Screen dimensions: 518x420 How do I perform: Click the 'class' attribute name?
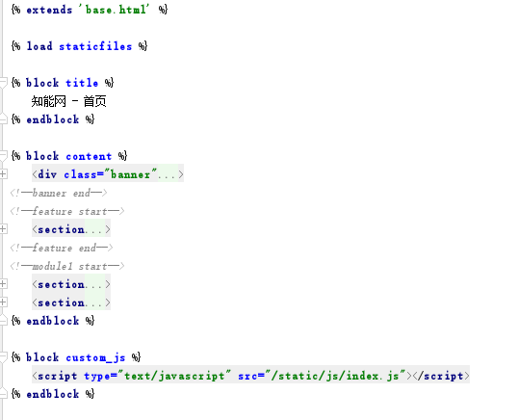tap(80, 174)
